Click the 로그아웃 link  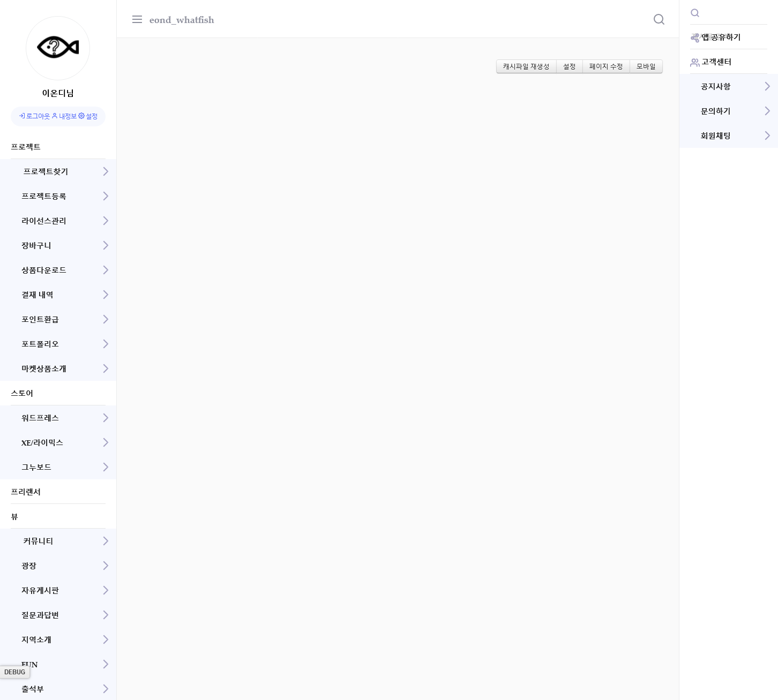[x=34, y=116]
